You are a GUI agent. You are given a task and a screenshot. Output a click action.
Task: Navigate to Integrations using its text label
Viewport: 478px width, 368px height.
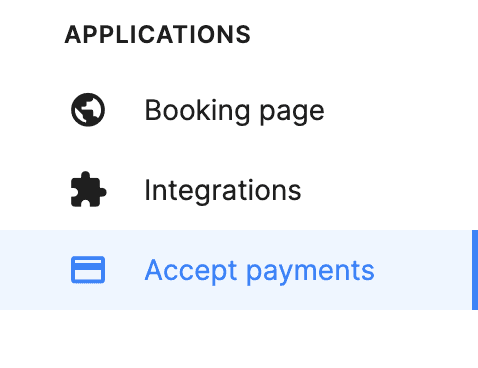point(223,190)
